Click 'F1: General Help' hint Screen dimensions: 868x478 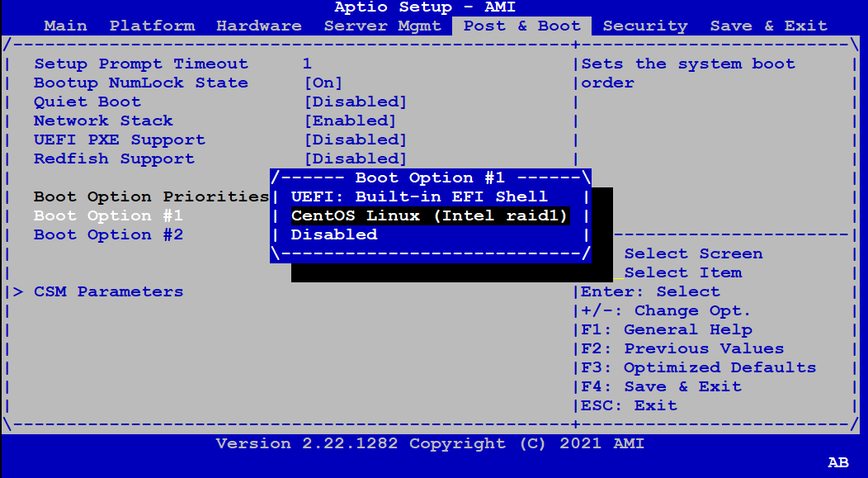coord(667,329)
